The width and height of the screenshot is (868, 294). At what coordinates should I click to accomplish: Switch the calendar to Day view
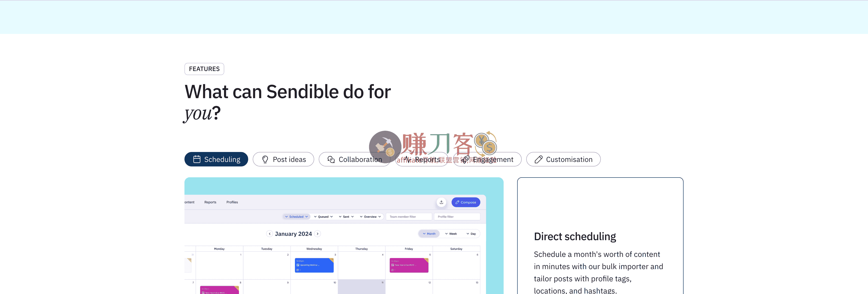[471, 234]
